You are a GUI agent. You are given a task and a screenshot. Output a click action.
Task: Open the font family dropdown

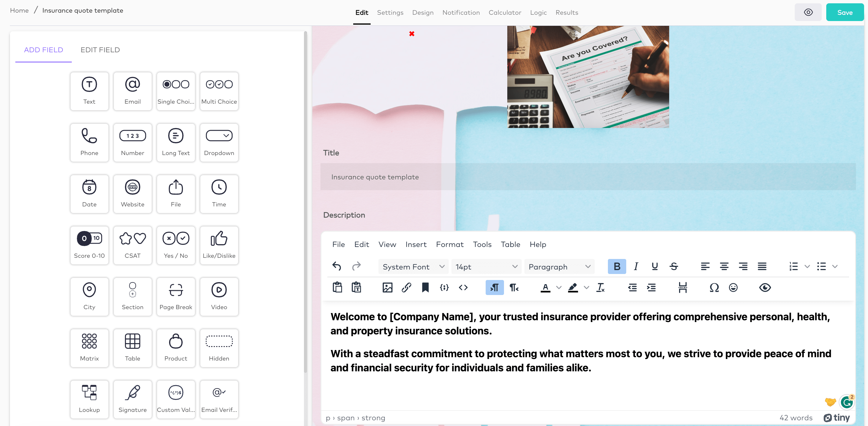click(x=412, y=266)
